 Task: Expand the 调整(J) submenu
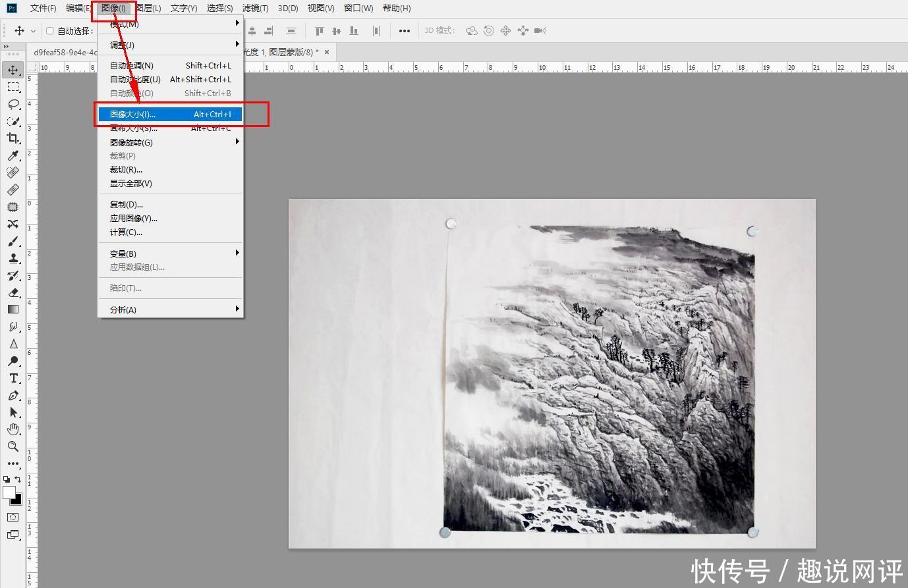(170, 45)
